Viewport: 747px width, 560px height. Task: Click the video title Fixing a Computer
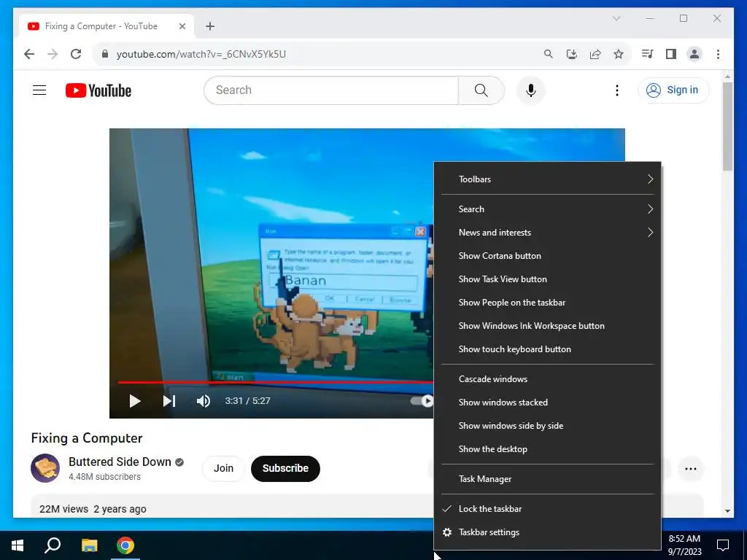pos(87,438)
